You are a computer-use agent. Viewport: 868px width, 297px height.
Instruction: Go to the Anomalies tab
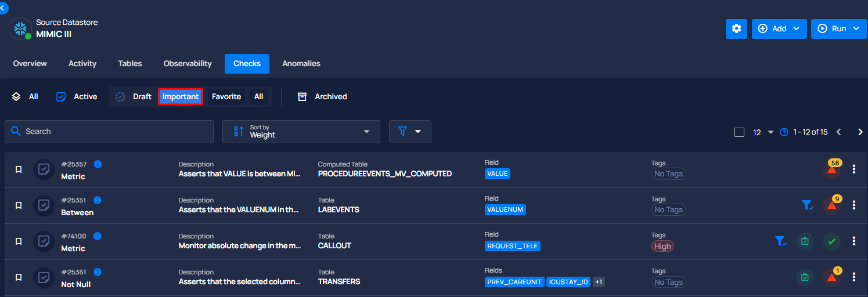point(301,63)
